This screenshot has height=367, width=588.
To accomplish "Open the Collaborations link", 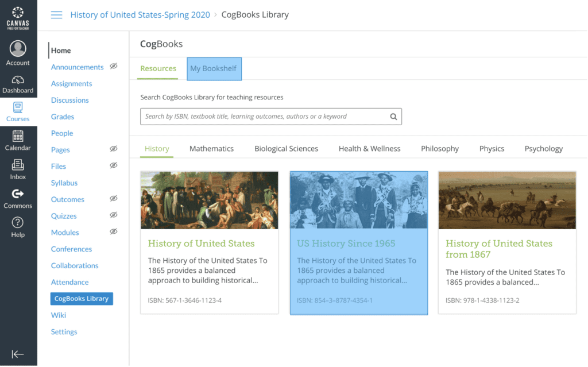I will (x=75, y=265).
